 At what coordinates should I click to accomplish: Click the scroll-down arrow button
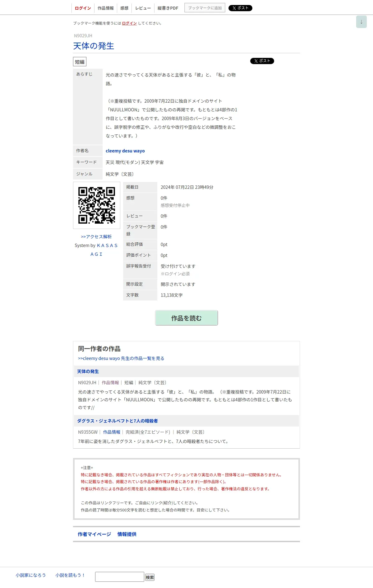coord(361,22)
